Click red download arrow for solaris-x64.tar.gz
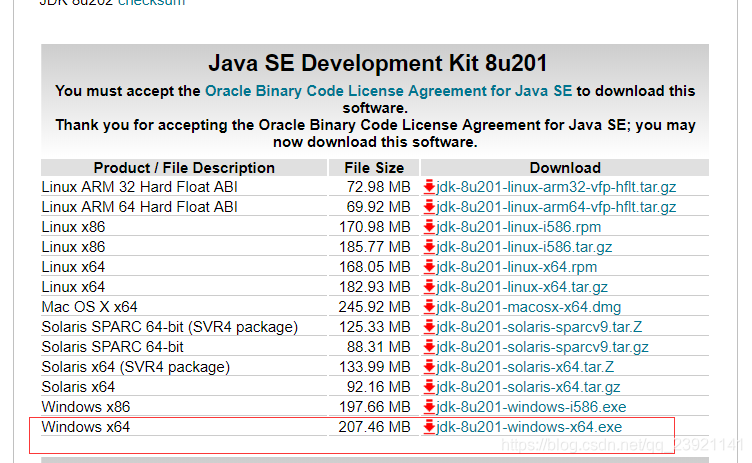 429,387
